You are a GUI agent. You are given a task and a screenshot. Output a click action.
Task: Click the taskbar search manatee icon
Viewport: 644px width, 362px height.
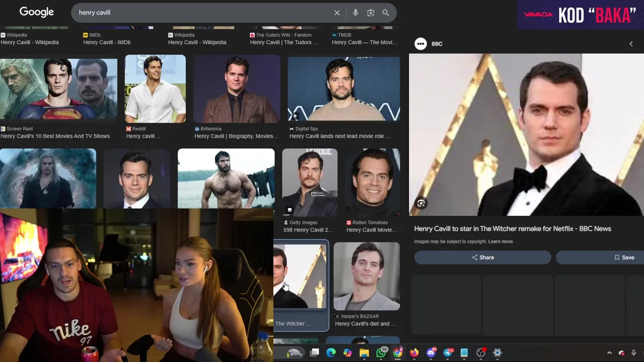(x=293, y=353)
